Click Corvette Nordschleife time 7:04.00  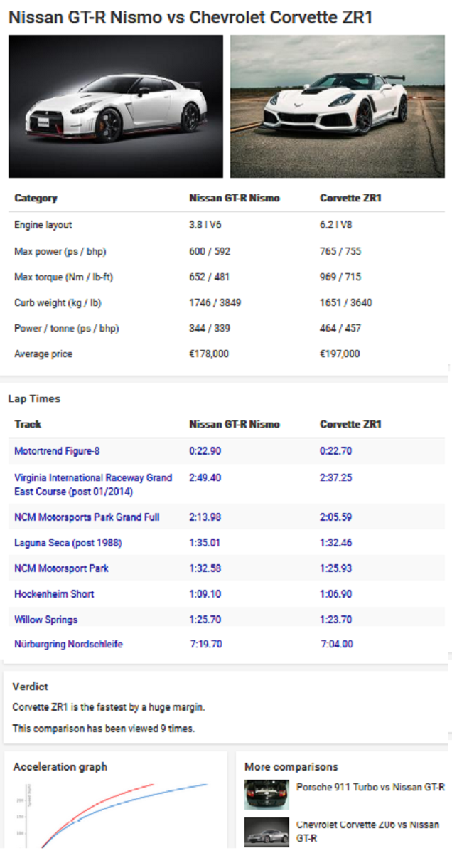(338, 645)
